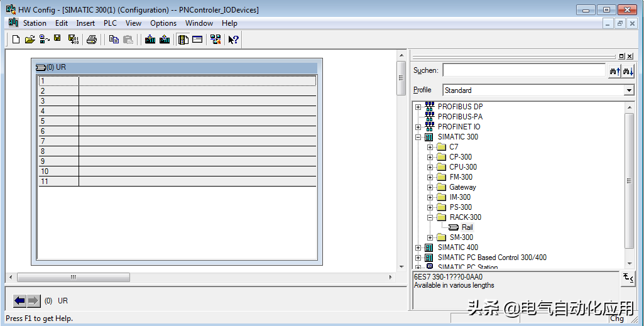Open the PLC menu
Screen dimensions: 644x326
point(110,23)
